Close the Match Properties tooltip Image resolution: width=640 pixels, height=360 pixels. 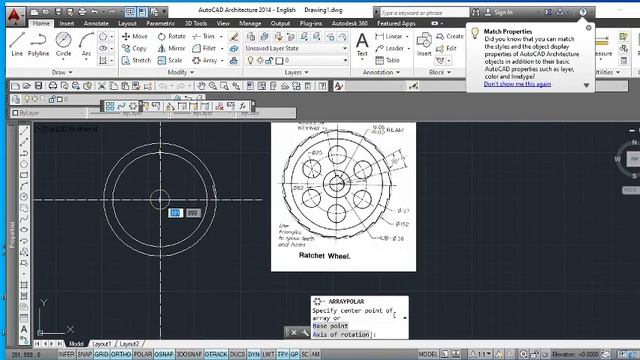[x=588, y=28]
